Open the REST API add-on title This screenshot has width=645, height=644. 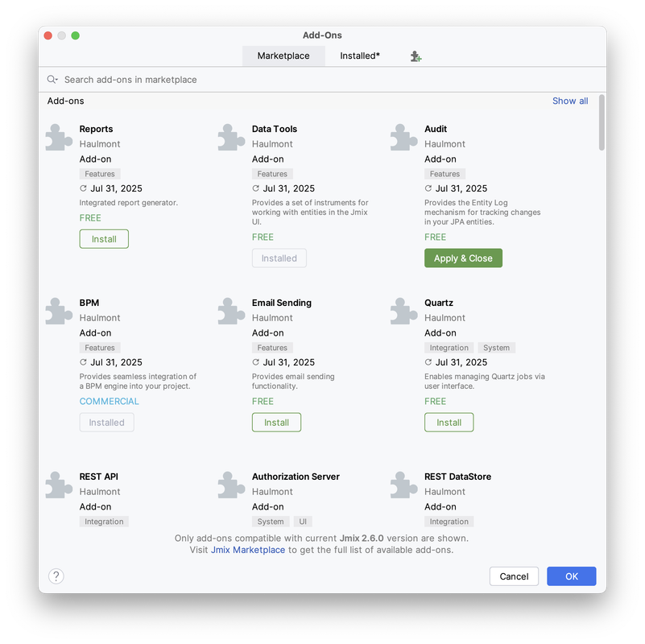99,477
